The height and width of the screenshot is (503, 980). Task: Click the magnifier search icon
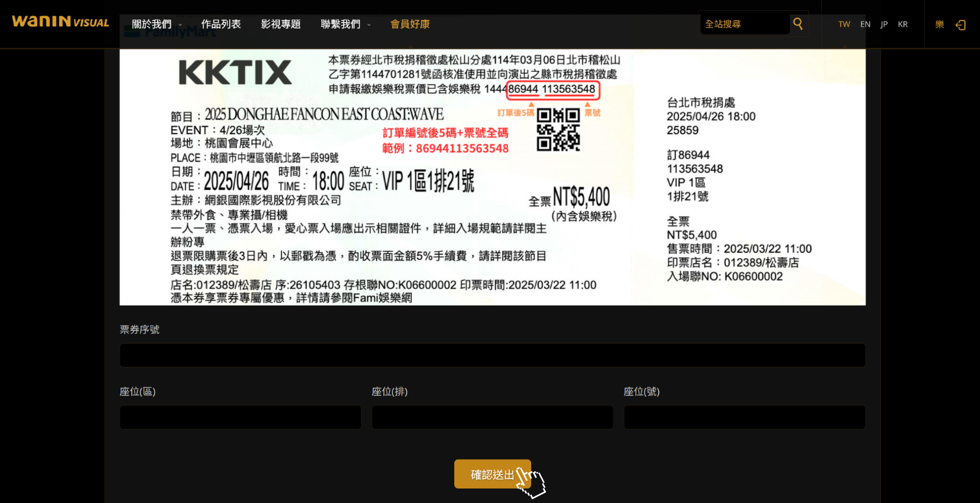[x=798, y=24]
